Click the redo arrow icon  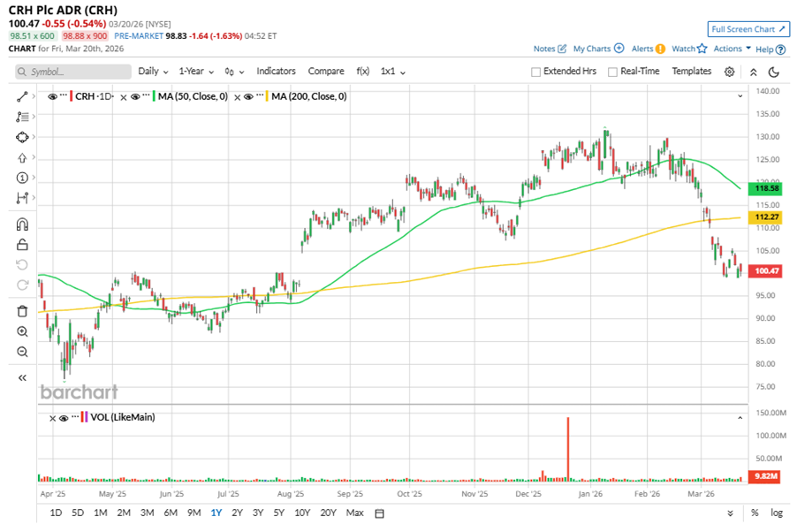[22, 285]
